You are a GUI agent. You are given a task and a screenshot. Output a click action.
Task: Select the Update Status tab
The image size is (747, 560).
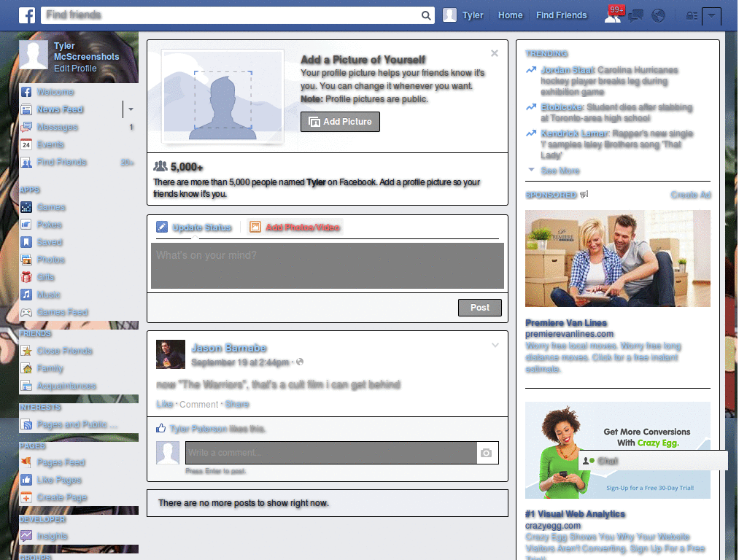(x=194, y=227)
